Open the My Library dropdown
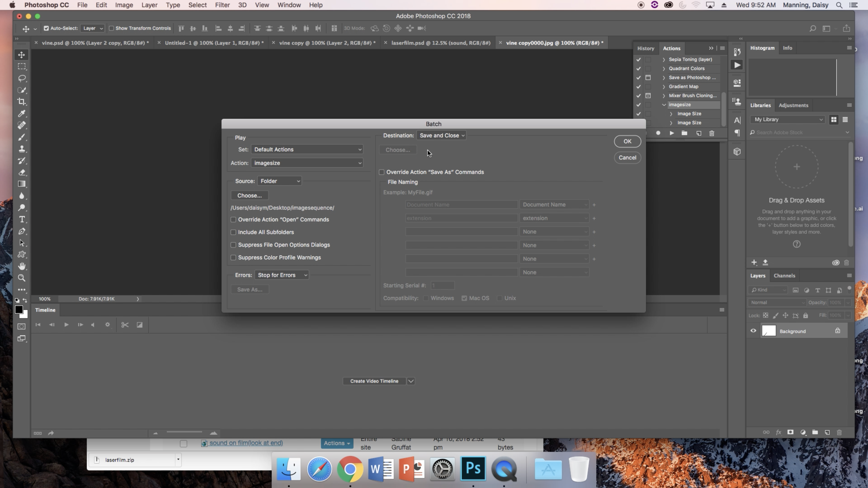 [787, 119]
